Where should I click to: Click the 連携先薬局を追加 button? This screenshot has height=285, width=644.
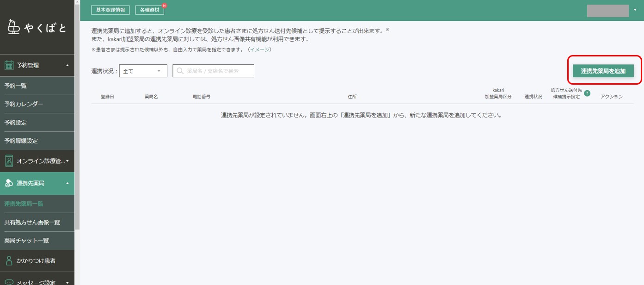point(603,71)
